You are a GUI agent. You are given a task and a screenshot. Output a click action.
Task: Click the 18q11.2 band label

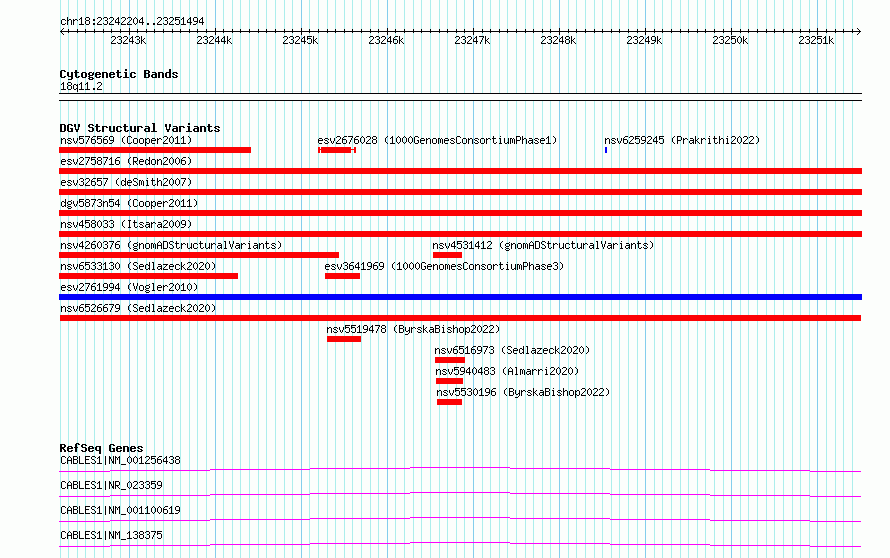click(81, 86)
